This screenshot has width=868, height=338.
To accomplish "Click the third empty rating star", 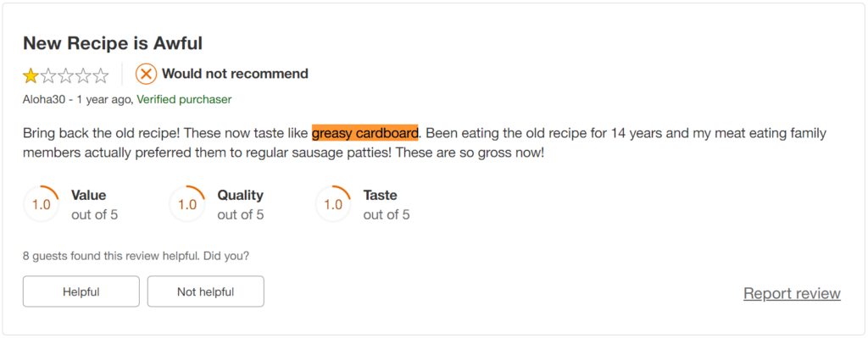I will coord(66,75).
